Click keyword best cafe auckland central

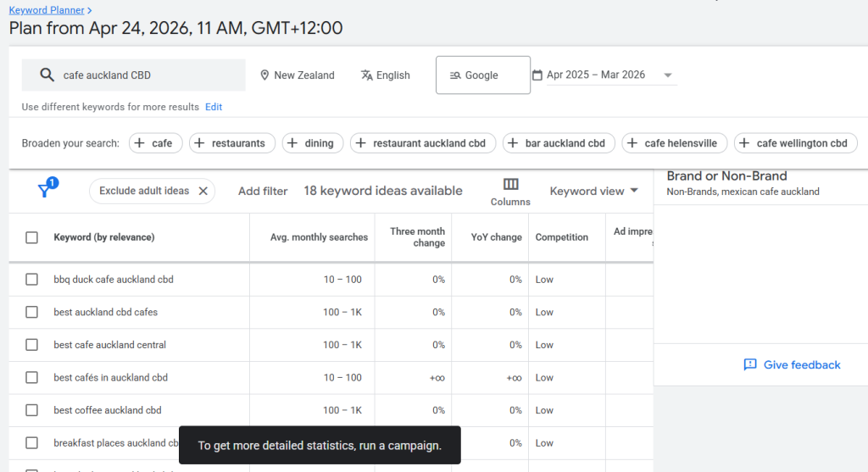109,345
